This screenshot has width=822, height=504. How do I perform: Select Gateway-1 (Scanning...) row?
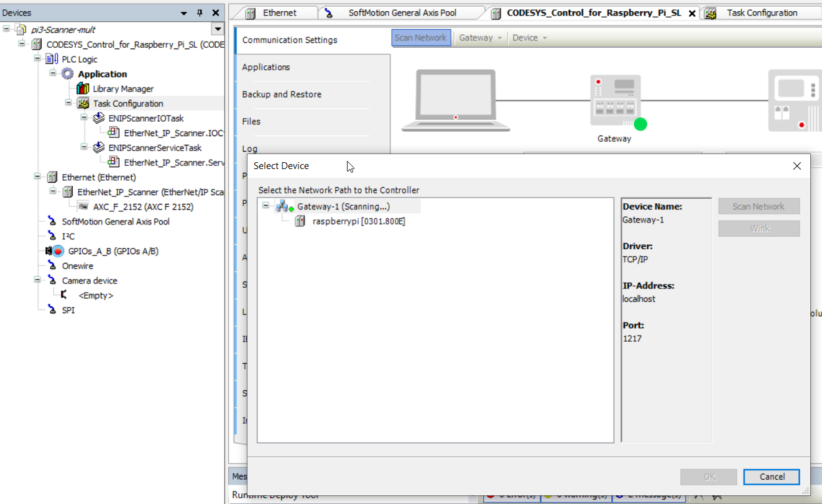click(x=343, y=206)
